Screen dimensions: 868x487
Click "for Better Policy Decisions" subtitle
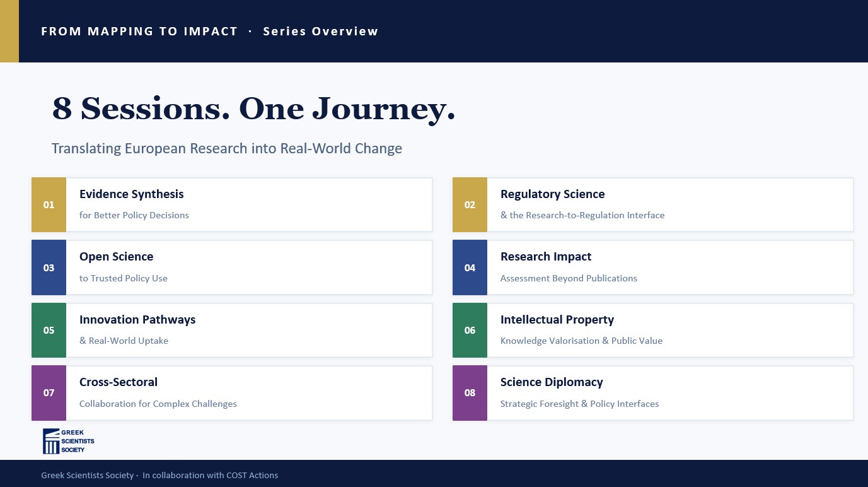[134, 215]
